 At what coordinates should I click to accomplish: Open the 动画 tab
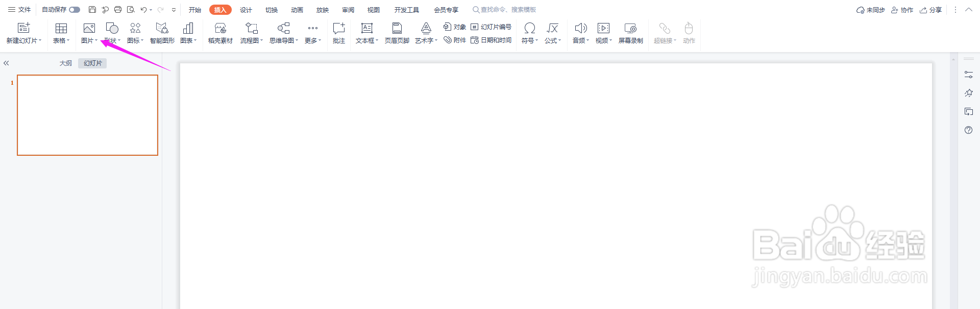297,10
